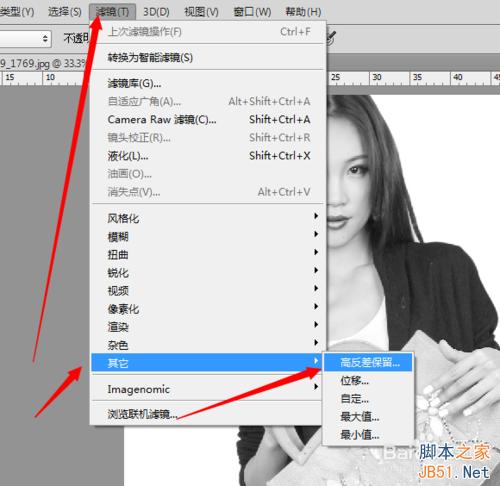Select 最小值... in submenu
The width and height of the screenshot is (500, 486).
(x=368, y=435)
